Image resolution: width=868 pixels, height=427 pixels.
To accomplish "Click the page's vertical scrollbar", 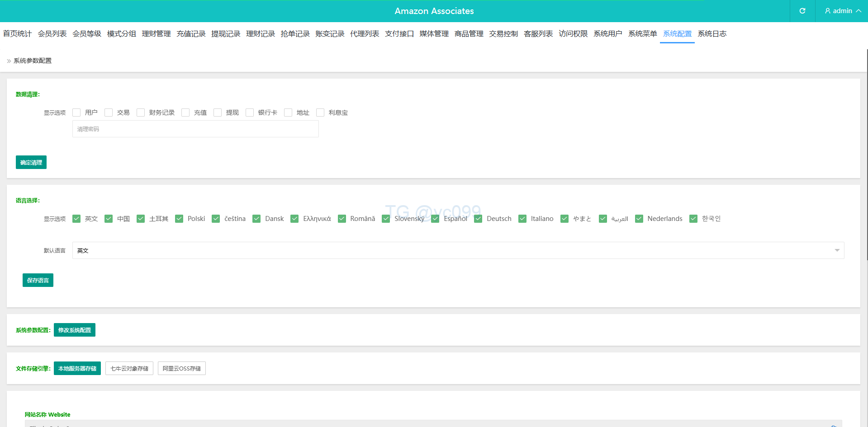I will (x=867, y=154).
